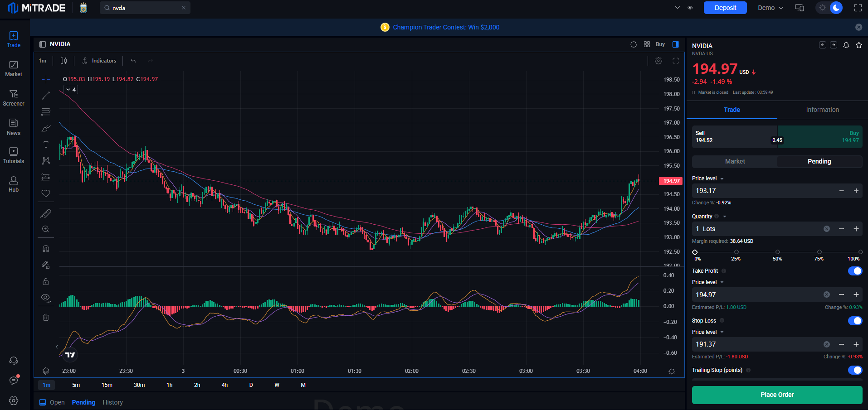Expand the Demo account dropdown
The width and height of the screenshot is (868, 410).
point(770,8)
